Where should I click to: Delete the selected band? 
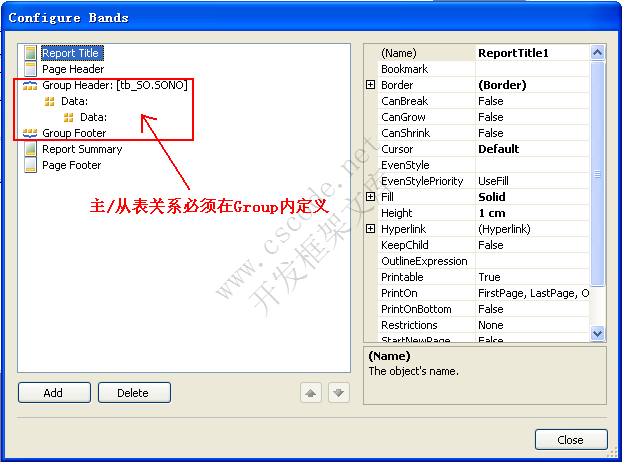tap(135, 393)
